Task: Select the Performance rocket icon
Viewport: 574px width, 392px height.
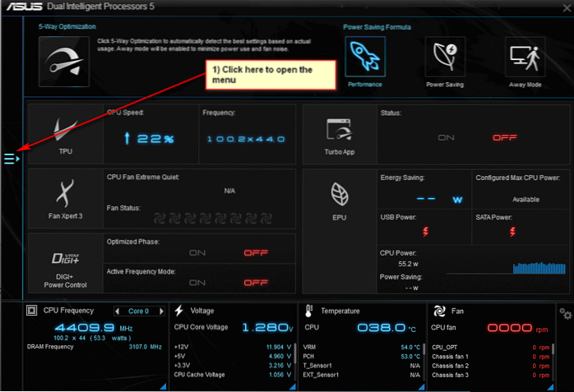Action: [x=364, y=58]
